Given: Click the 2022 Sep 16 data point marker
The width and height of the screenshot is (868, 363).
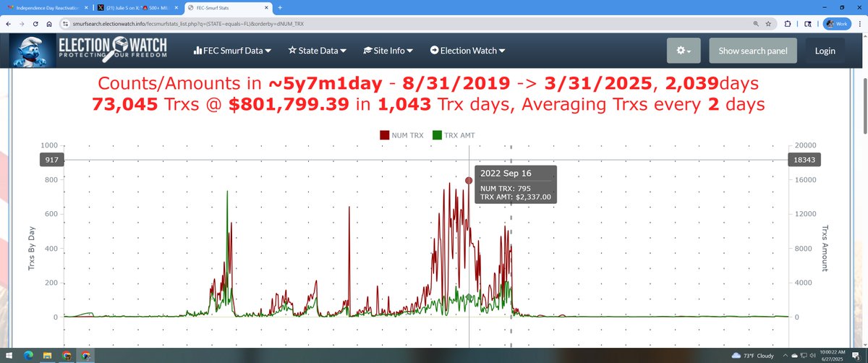Looking at the screenshot, I should 469,181.
